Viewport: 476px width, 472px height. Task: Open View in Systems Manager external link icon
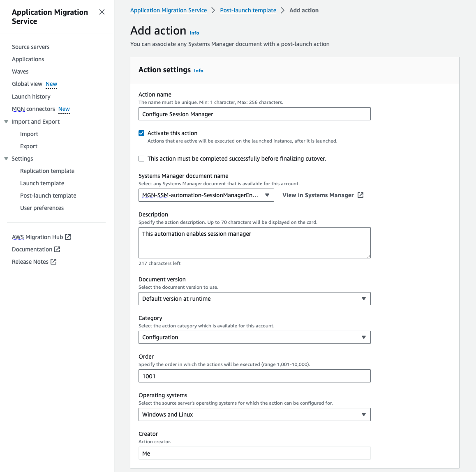pos(360,195)
